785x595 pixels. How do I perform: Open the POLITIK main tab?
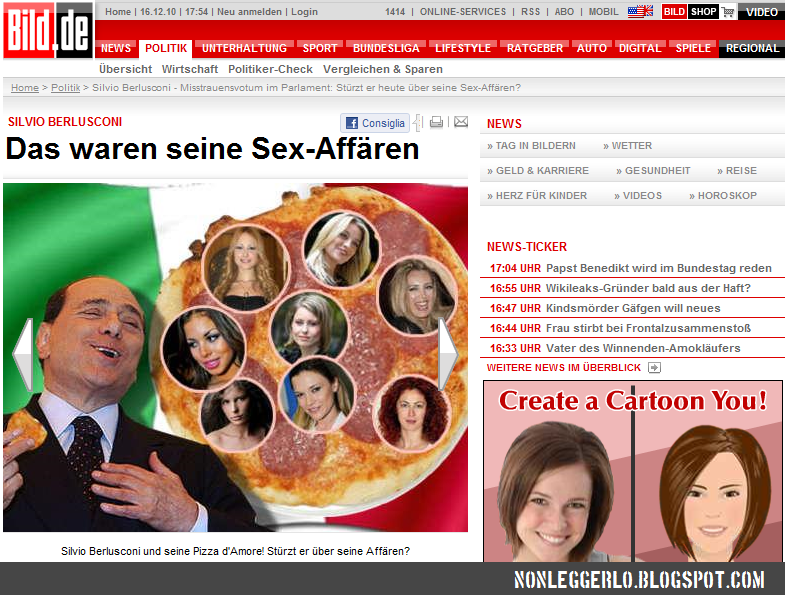pyautogui.click(x=166, y=49)
